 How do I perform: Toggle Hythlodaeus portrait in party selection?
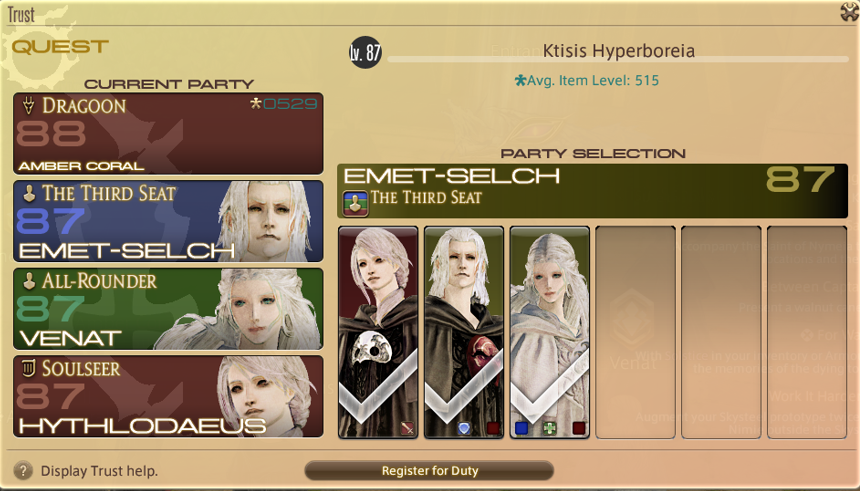coord(378,332)
